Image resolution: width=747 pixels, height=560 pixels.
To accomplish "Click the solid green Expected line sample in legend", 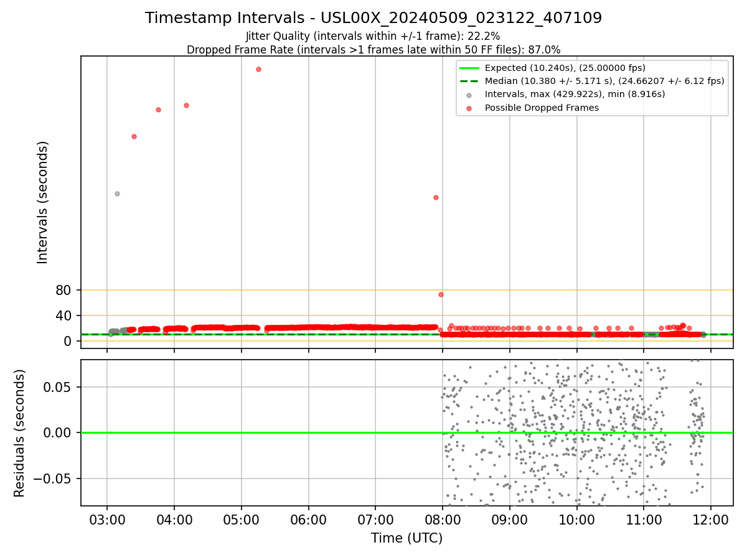I will coord(469,68).
